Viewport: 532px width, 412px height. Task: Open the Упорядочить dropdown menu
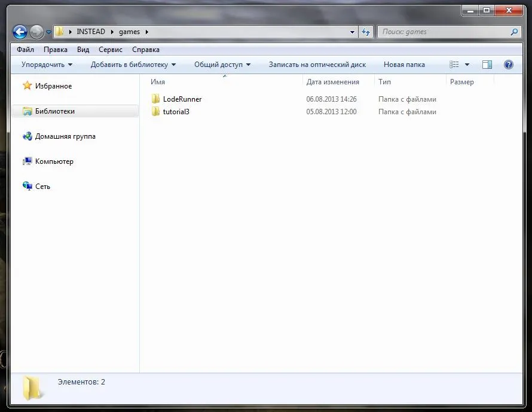47,65
